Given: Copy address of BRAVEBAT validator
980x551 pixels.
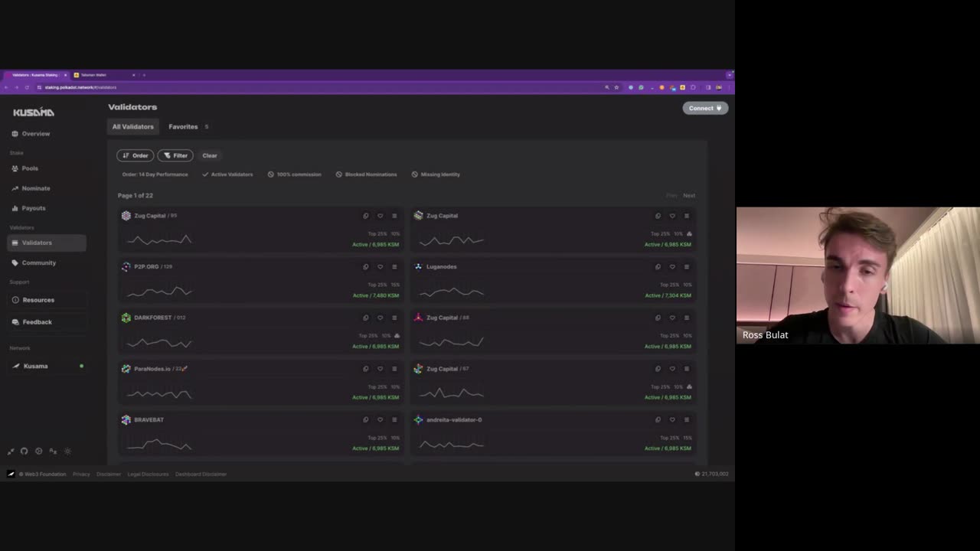Looking at the screenshot, I should (x=366, y=419).
